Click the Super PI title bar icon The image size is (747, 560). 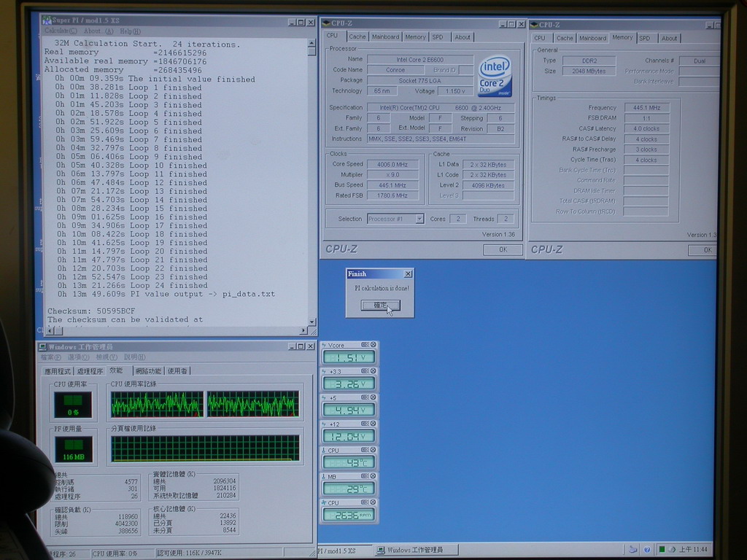(x=46, y=20)
